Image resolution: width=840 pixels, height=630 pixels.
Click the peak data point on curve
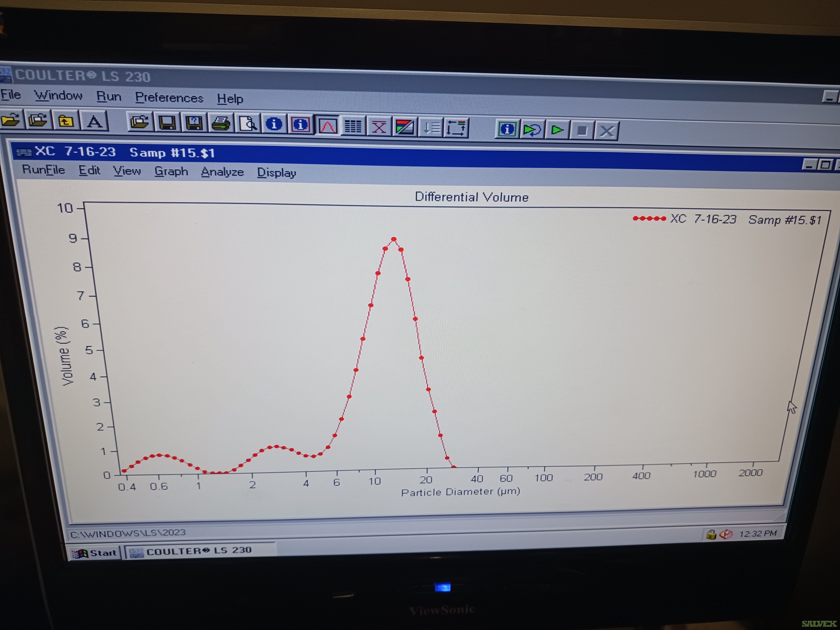click(394, 239)
